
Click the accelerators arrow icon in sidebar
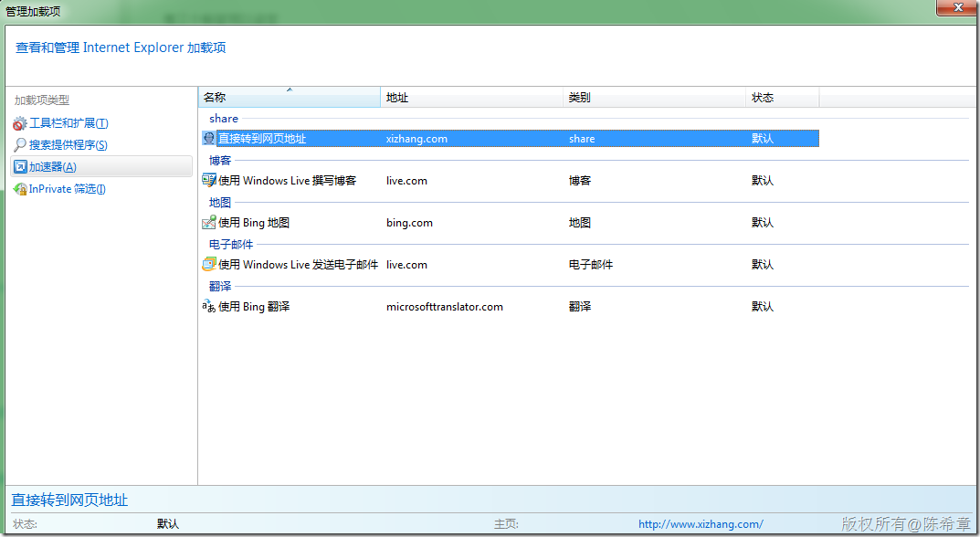tap(21, 167)
